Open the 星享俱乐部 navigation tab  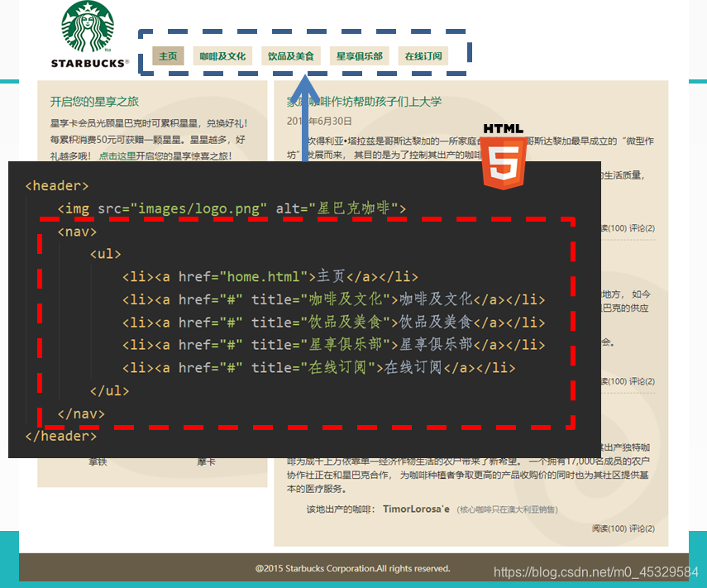click(x=360, y=56)
